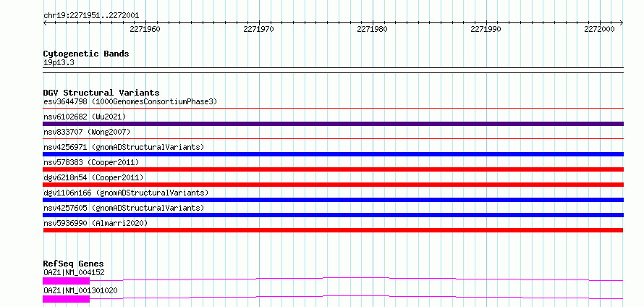Open variant nsv833707 (Wong2007) label
This screenshot has width=644, height=307.
point(87,132)
